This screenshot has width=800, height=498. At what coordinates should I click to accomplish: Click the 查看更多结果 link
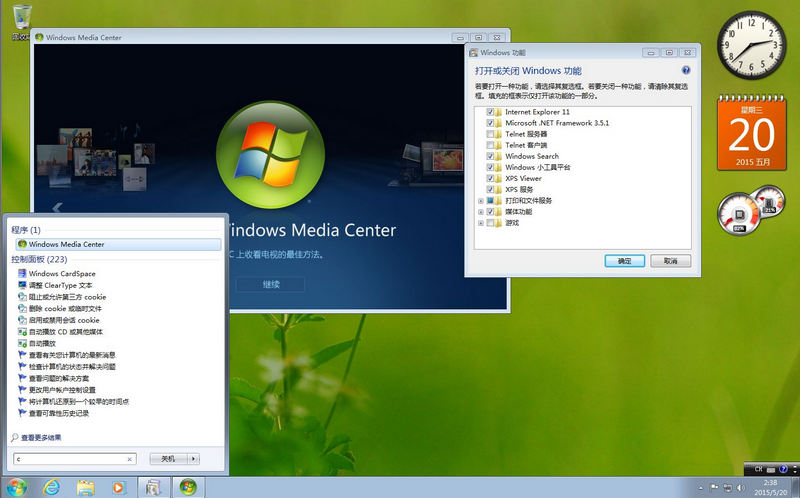tap(40, 437)
